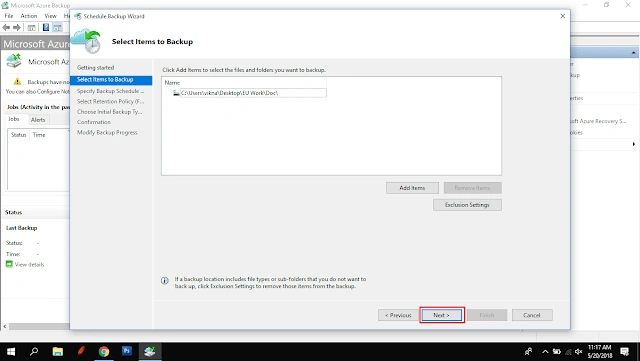Click Add Items to choose folders
Screen dimensions: 640x361
(412, 188)
